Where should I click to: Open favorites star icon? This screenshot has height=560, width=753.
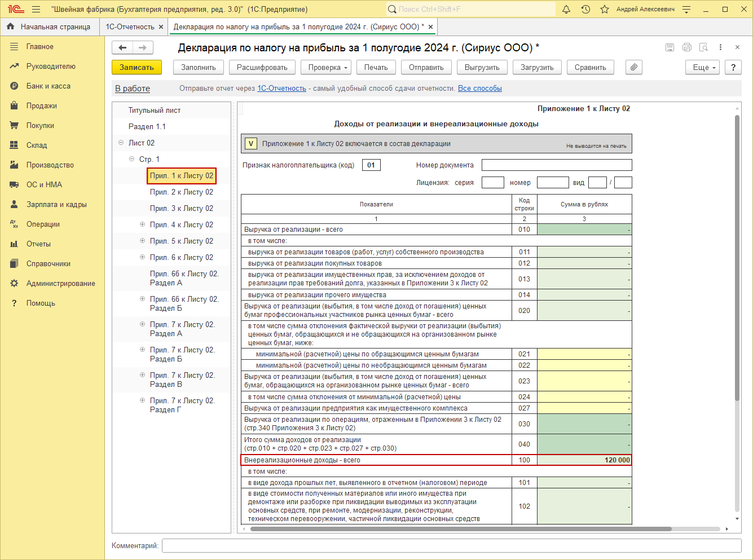[x=605, y=9]
